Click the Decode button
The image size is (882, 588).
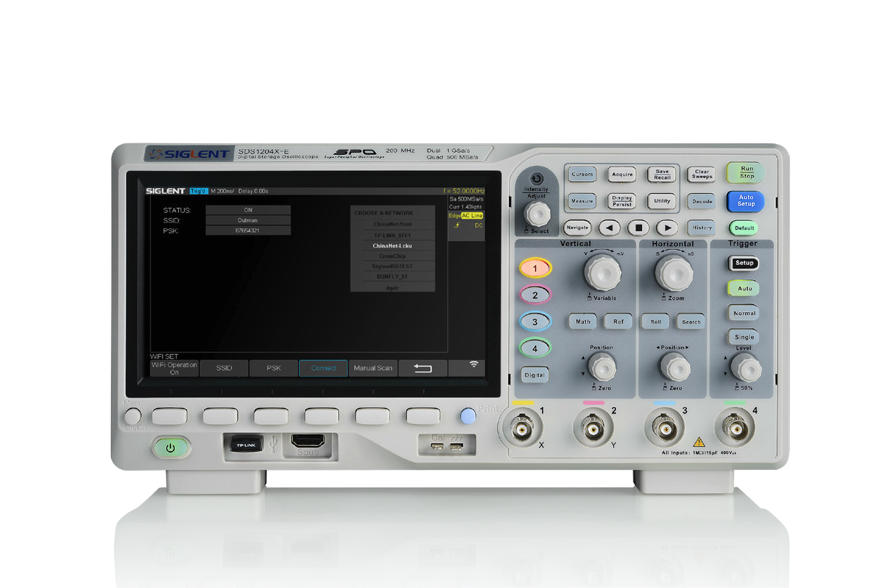click(702, 201)
